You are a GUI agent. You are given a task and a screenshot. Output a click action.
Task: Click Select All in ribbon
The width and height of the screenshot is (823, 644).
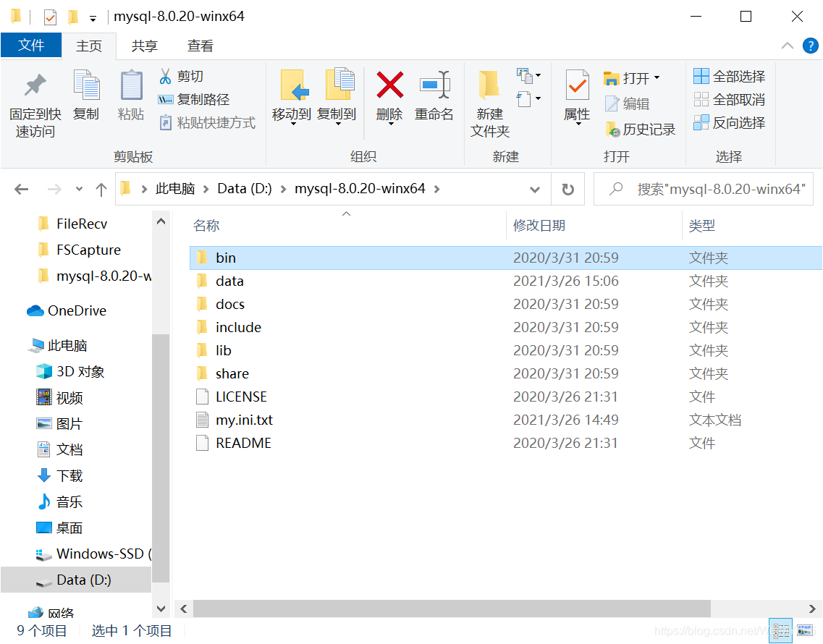coord(729,77)
